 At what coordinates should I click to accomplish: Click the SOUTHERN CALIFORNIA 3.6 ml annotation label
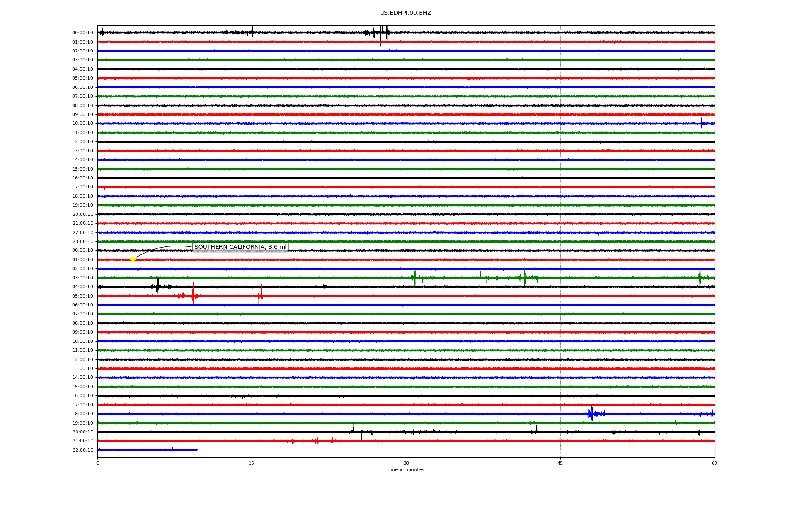point(240,247)
